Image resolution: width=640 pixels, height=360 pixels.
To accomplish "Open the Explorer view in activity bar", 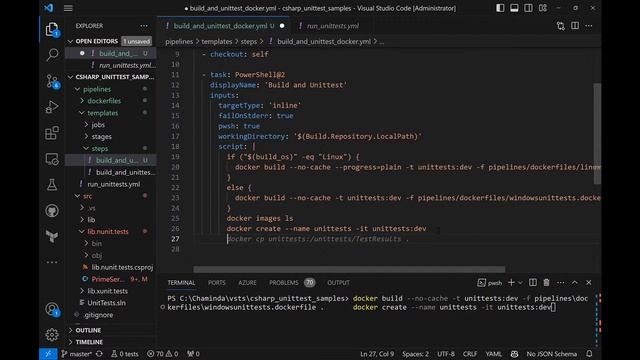I will [52, 29].
